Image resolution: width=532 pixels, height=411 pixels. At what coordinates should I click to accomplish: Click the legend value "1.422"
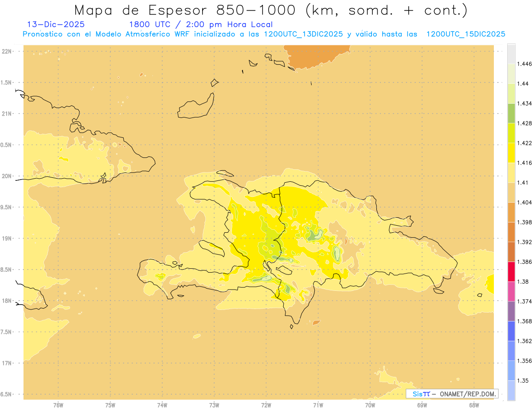click(x=524, y=143)
